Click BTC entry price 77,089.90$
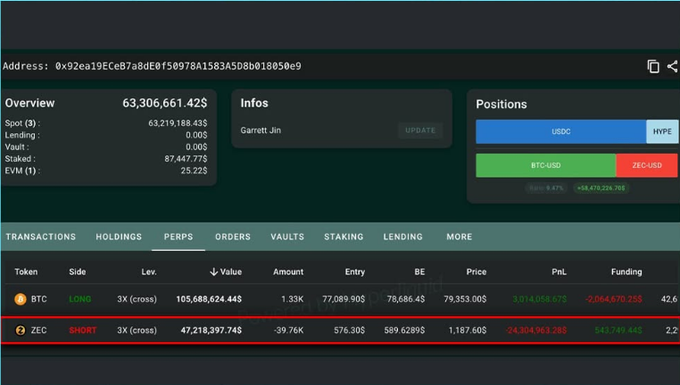This screenshot has height=385, width=680. click(x=343, y=299)
